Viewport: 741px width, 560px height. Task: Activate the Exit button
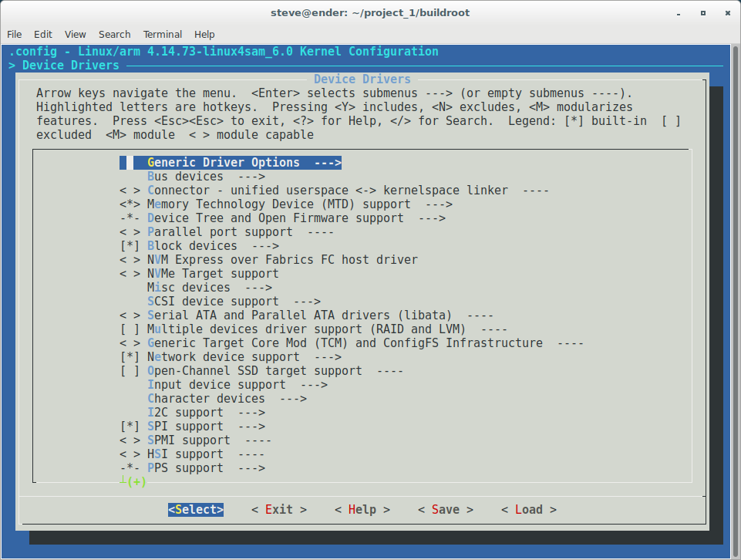279,509
